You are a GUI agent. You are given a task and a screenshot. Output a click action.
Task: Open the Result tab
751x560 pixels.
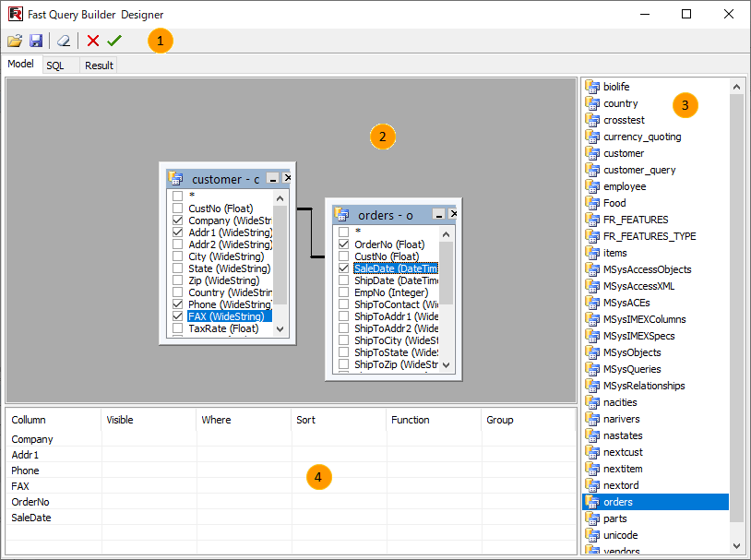pyautogui.click(x=99, y=66)
